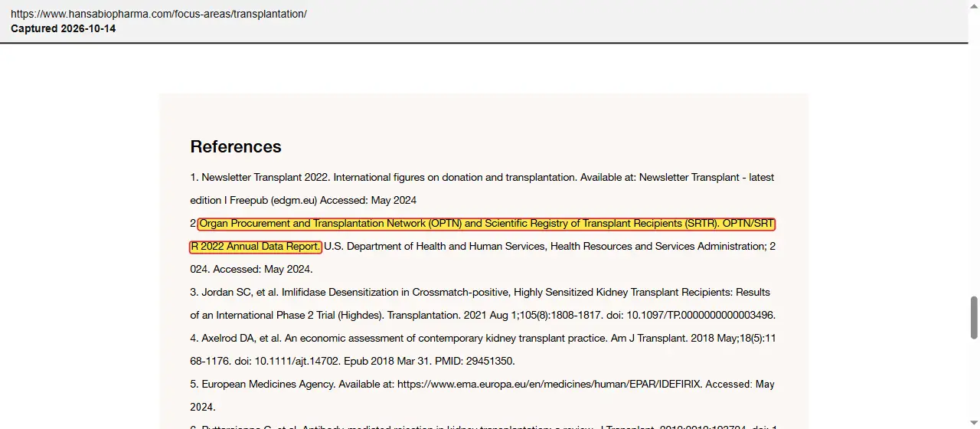Click the ema.europa.eu IDEFIRIX URL text
The image size is (980, 429).
coord(549,385)
